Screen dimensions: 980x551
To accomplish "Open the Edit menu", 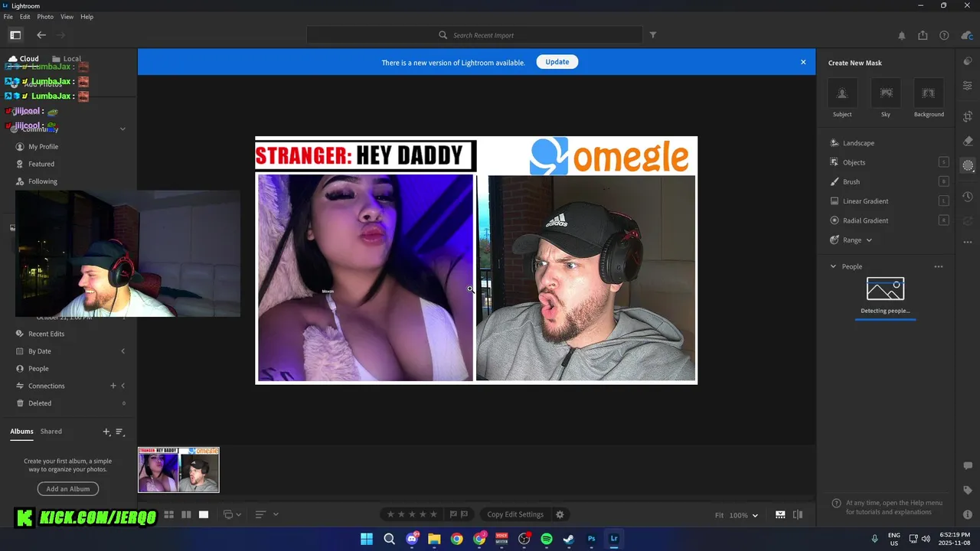I will click(x=25, y=17).
